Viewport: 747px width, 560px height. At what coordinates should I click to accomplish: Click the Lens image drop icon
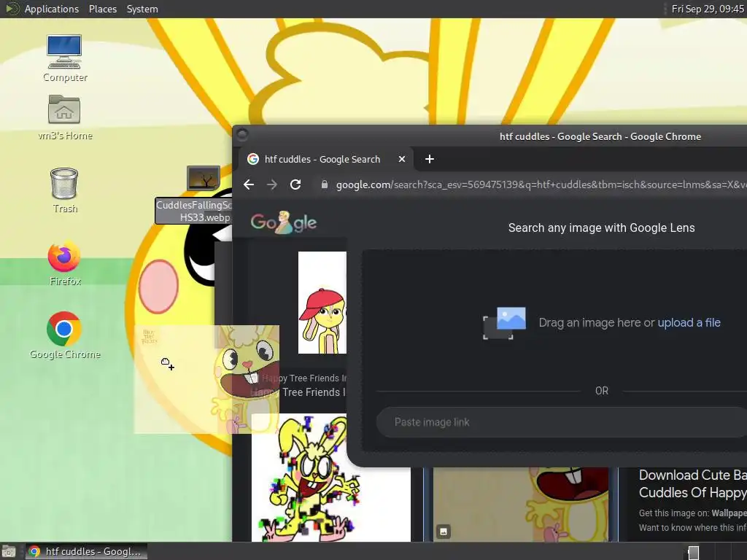(505, 323)
